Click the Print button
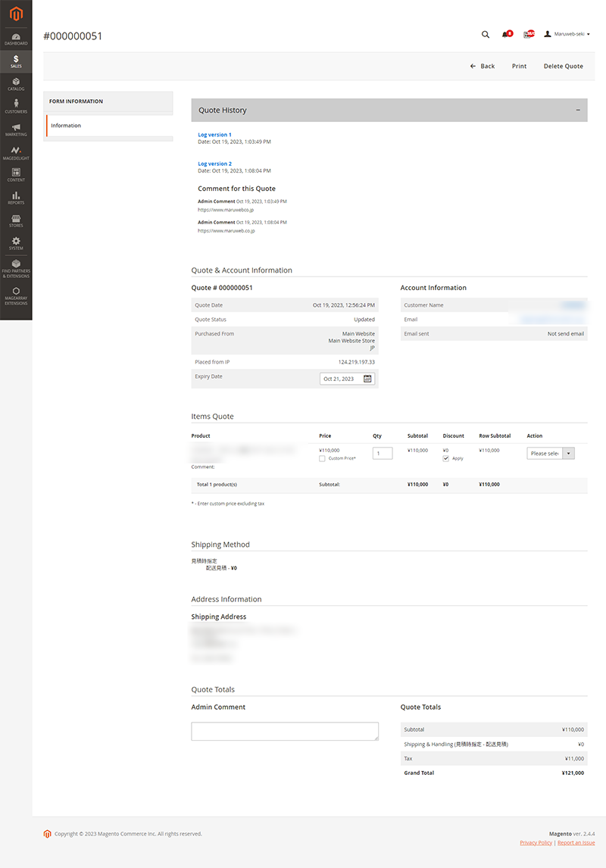 click(x=519, y=66)
